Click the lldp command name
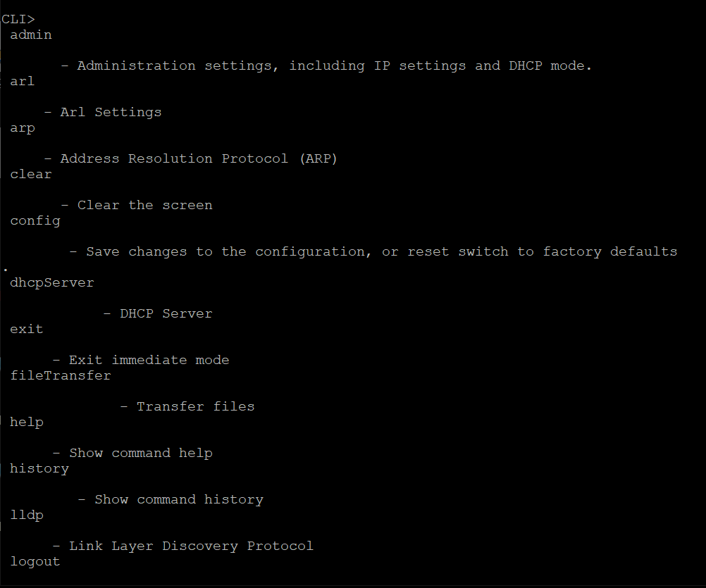This screenshot has width=706, height=588. [27, 515]
